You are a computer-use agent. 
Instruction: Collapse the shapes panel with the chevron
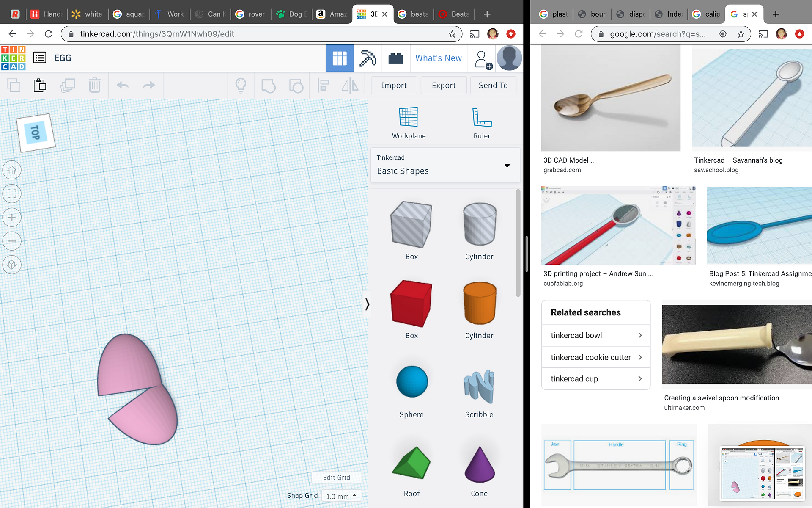pos(367,304)
